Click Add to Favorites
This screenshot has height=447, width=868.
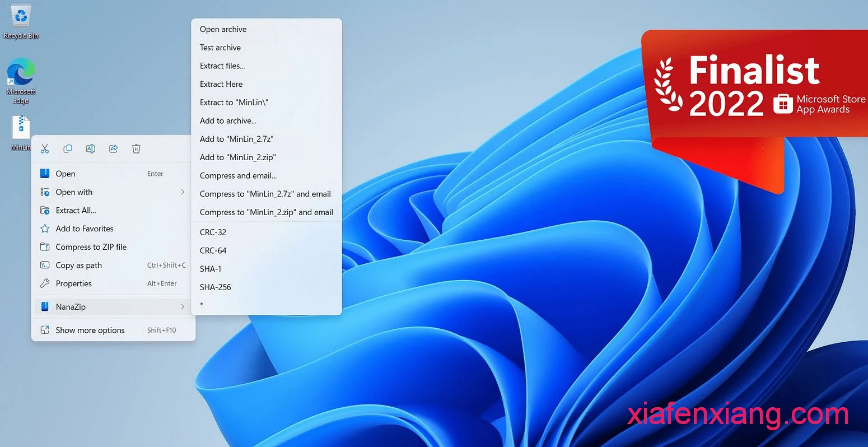(x=85, y=229)
